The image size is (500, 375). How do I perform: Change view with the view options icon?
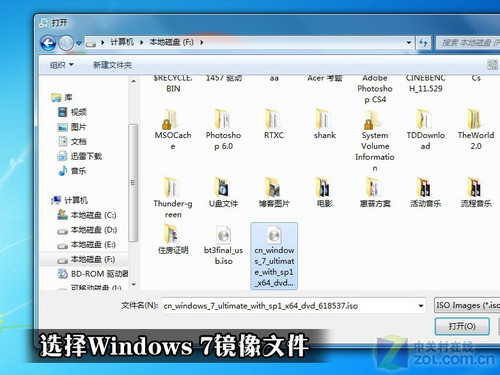click(x=492, y=64)
